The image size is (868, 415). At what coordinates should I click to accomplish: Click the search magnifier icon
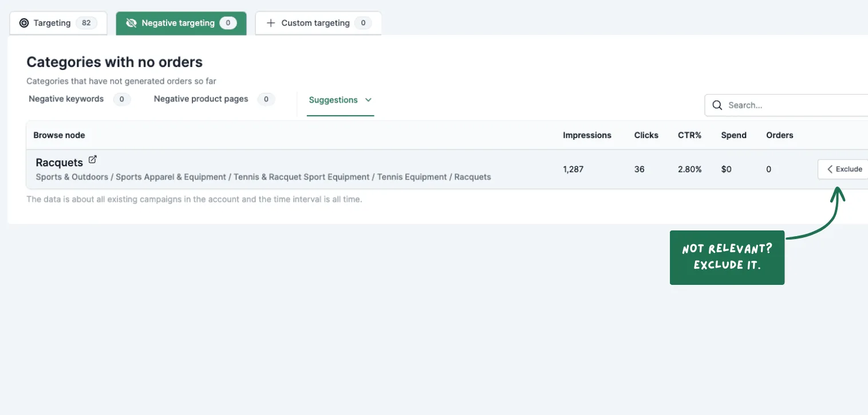click(717, 105)
